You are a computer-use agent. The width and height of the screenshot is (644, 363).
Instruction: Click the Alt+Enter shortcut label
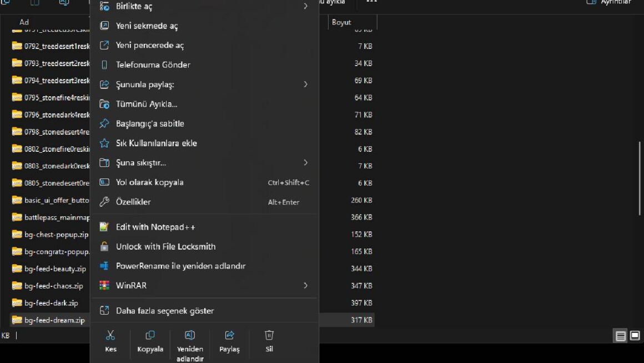pos(283,202)
